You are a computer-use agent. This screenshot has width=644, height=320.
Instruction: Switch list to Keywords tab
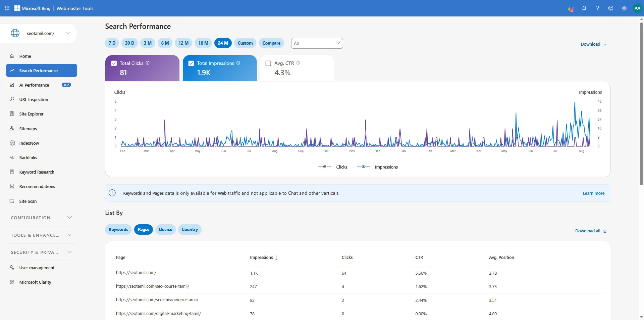coord(118,229)
